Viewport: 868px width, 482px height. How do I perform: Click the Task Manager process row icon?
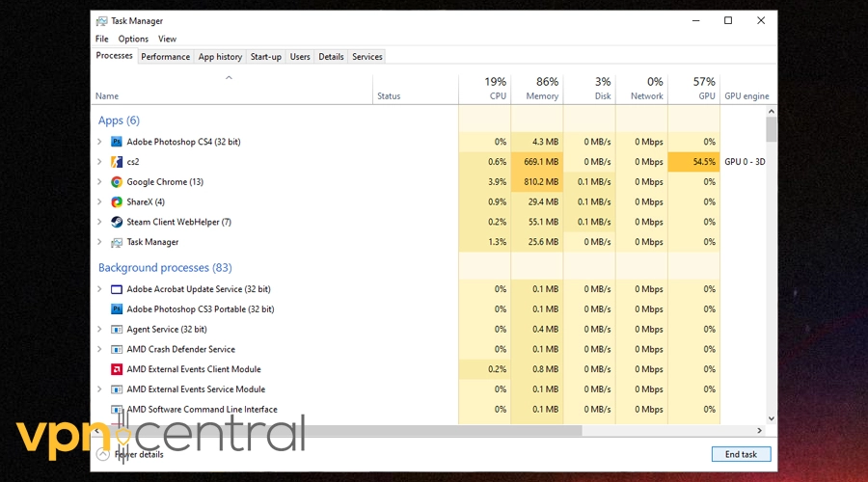tap(117, 242)
